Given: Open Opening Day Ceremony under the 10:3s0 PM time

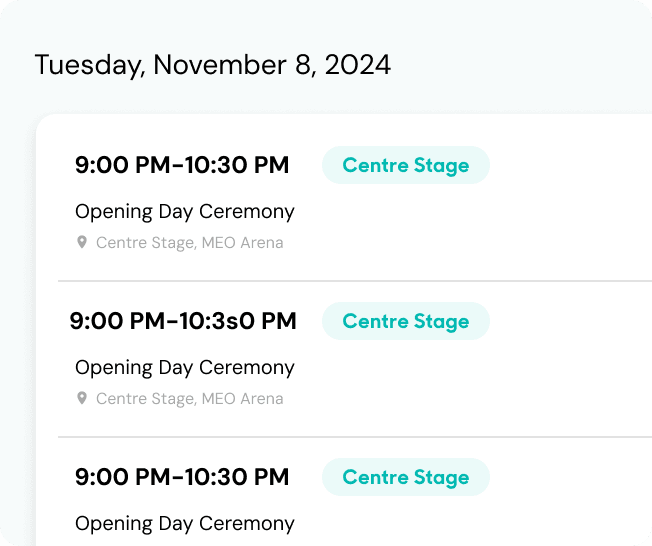Looking at the screenshot, I should (185, 368).
